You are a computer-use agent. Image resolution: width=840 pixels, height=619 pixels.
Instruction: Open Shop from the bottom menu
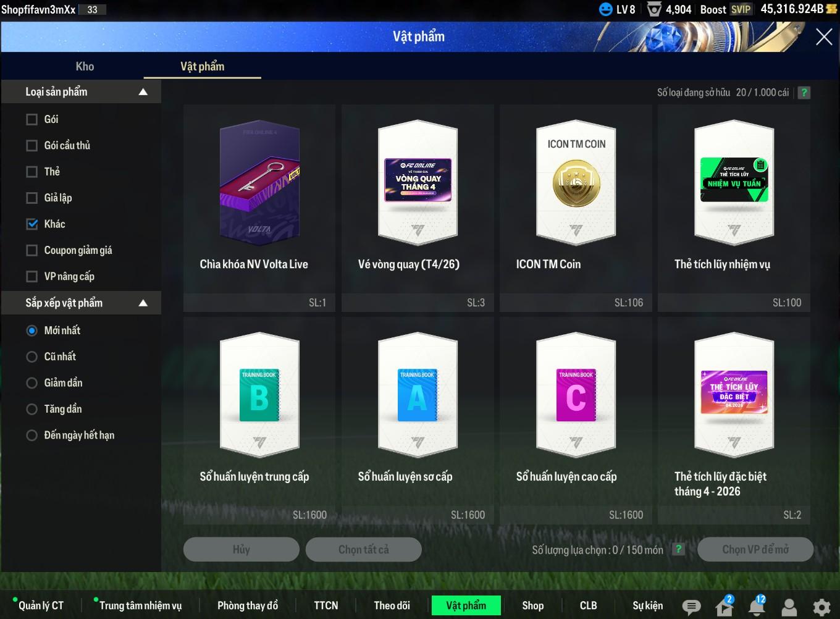pyautogui.click(x=532, y=605)
